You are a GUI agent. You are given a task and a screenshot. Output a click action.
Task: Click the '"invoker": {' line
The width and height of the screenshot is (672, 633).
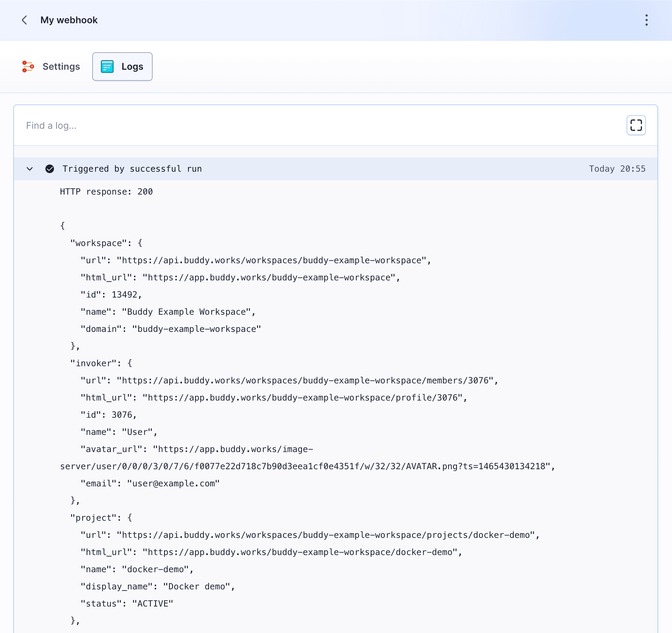(x=101, y=363)
